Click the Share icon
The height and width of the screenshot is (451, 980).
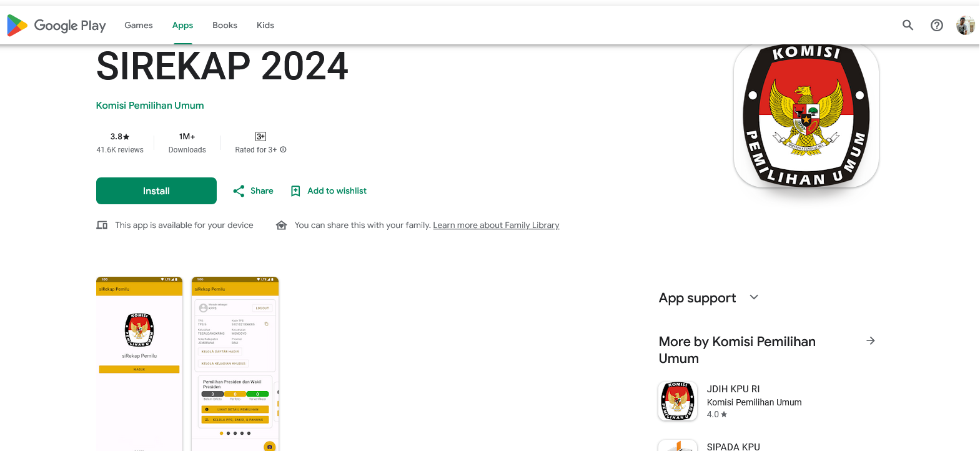click(239, 191)
